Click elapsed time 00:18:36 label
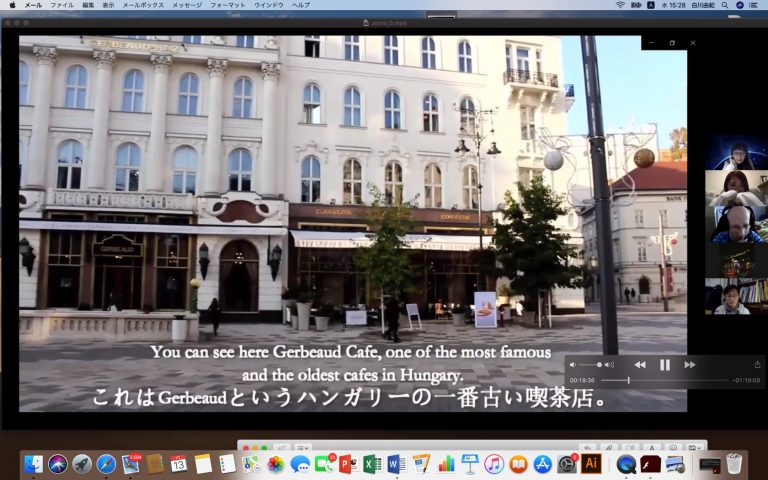 tap(582, 380)
